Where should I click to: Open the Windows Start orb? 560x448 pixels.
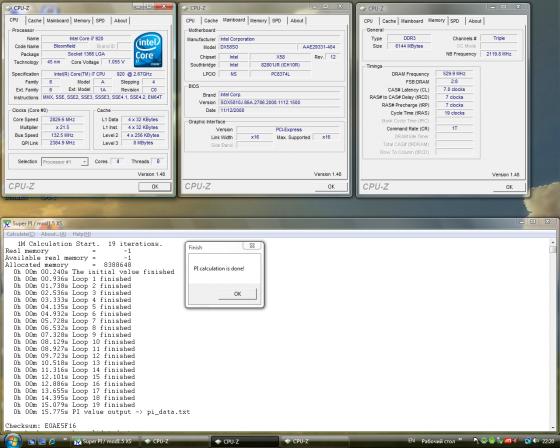[13, 441]
